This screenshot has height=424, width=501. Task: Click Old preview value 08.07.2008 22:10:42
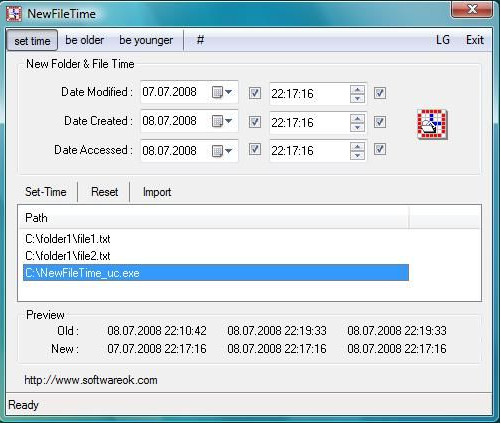[x=157, y=331]
